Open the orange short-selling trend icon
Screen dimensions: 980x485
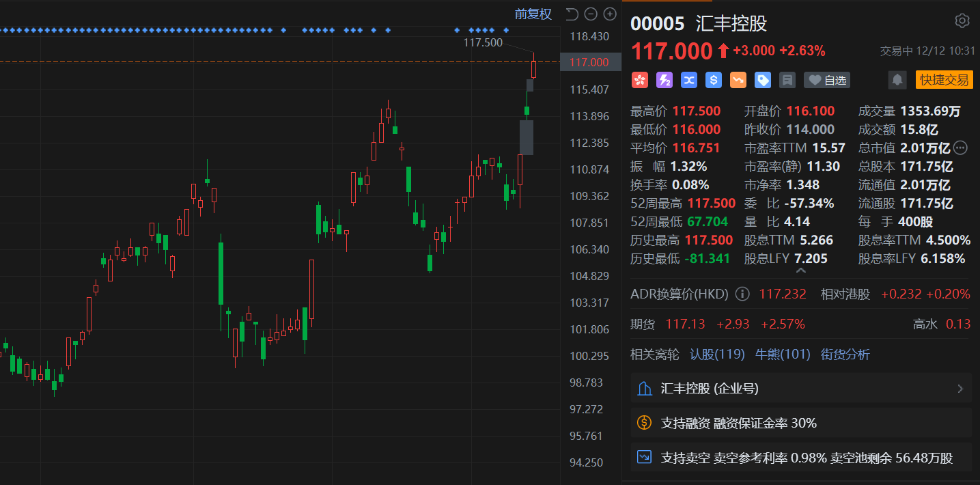pyautogui.click(x=738, y=80)
